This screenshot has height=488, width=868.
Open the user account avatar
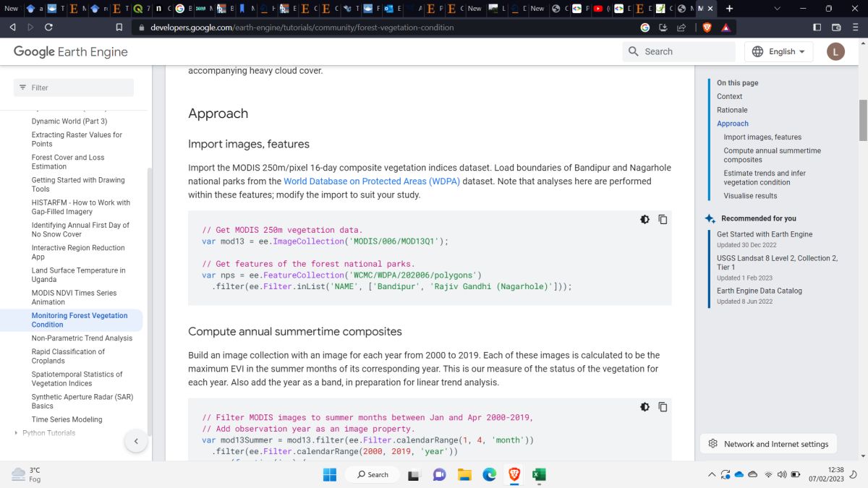point(835,51)
